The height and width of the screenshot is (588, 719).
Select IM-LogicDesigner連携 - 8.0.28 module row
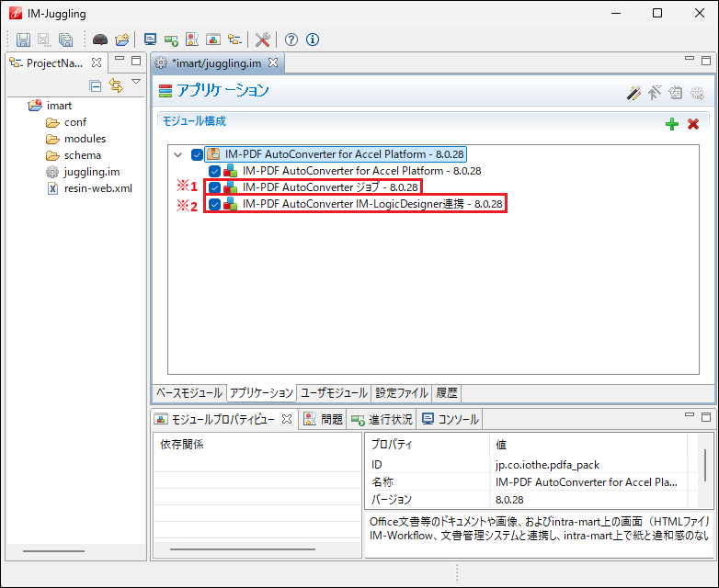[372, 204]
